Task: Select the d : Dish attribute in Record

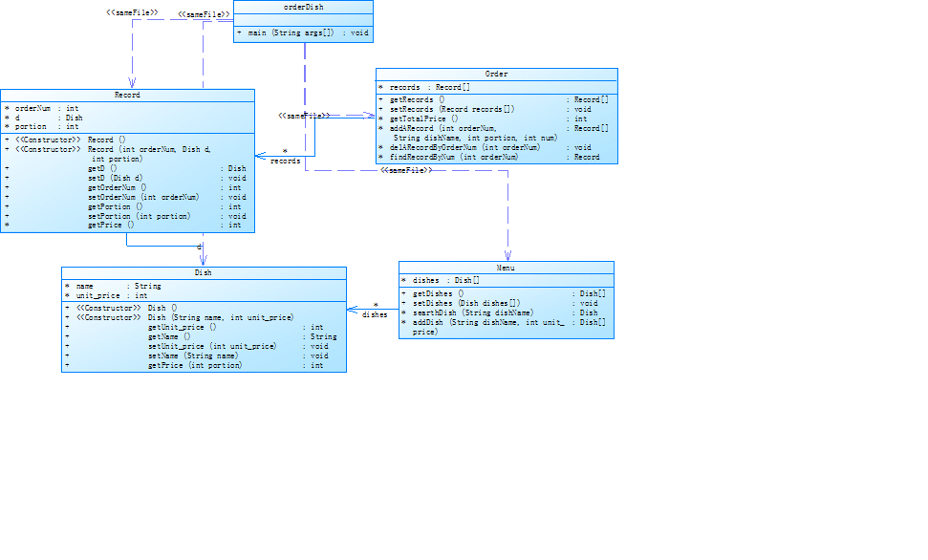Action: tap(44, 118)
